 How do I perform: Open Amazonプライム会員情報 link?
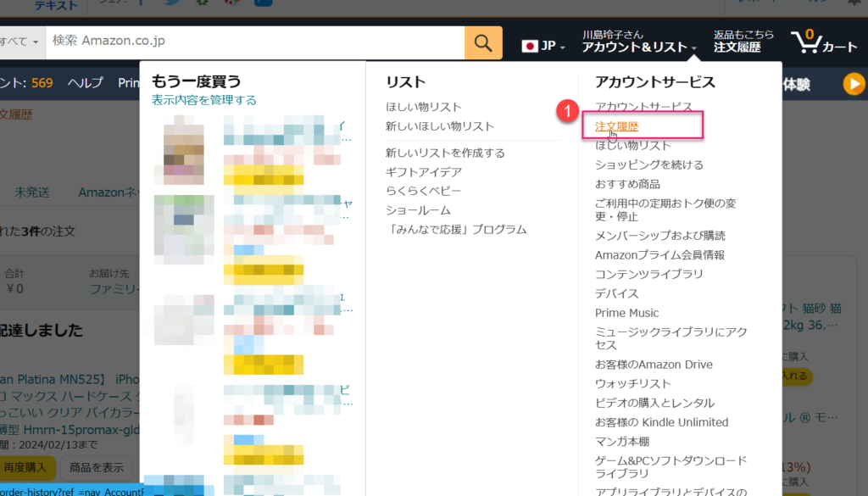pos(659,254)
